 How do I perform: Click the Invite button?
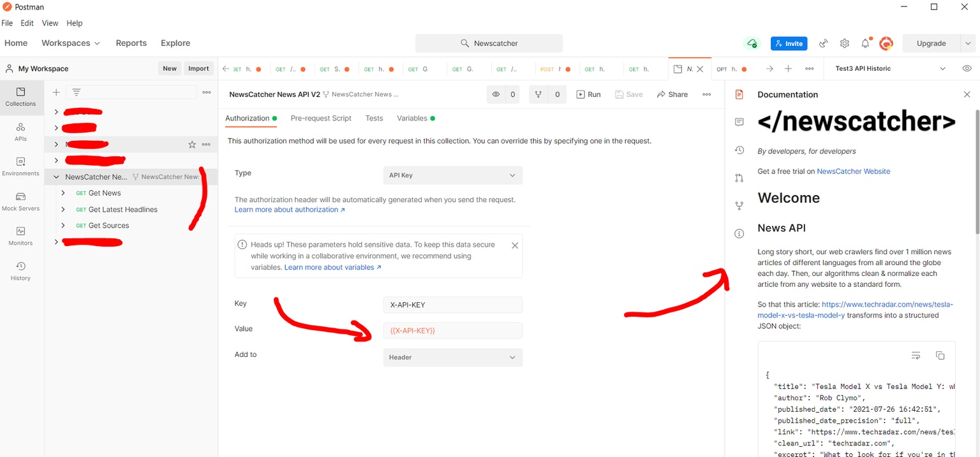(x=789, y=43)
